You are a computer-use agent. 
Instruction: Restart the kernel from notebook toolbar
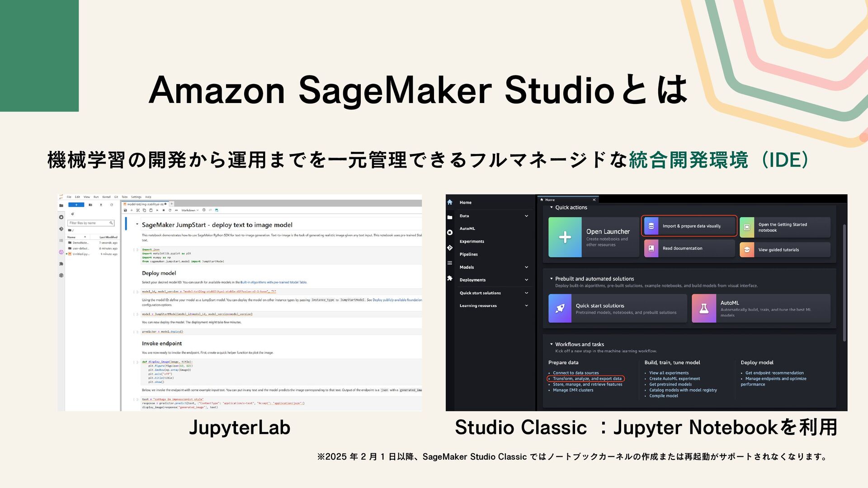coord(170,210)
